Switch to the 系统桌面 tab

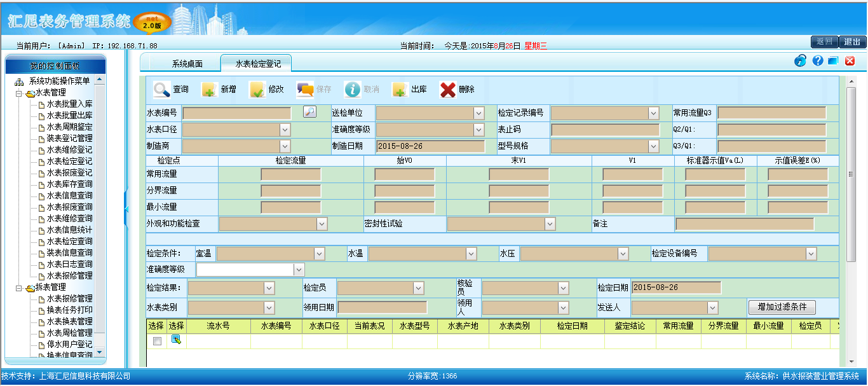click(x=187, y=64)
